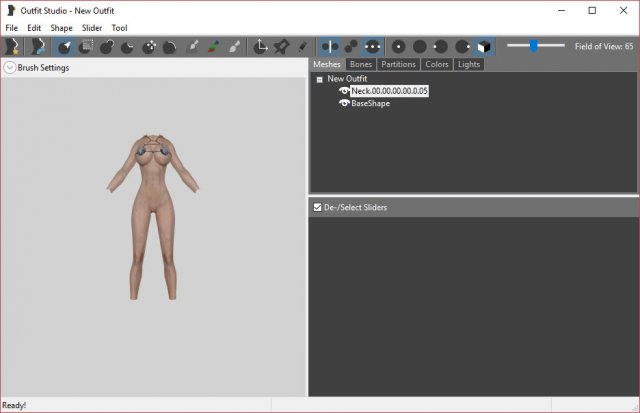
Task: Toggle visibility of the BaseShape mesh
Action: click(344, 103)
